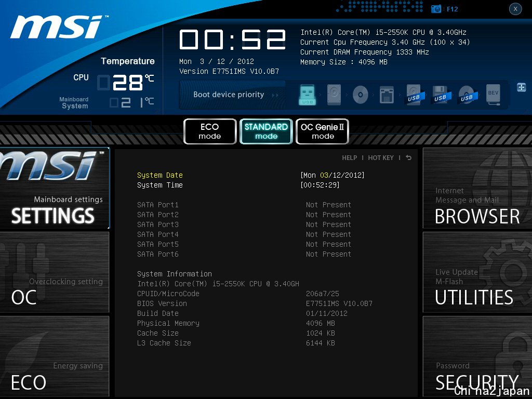Expand the boot device list with plus icon
The image size is (532, 399).
522,87
